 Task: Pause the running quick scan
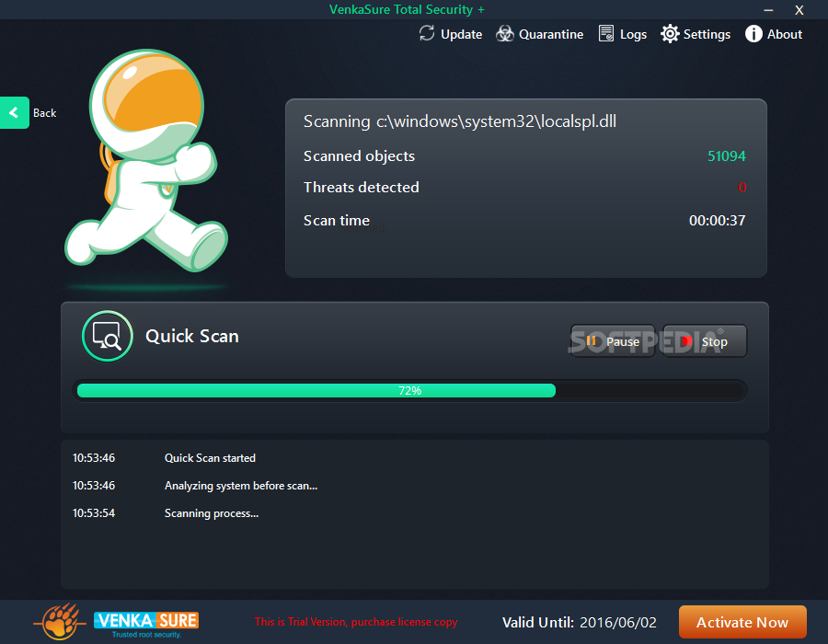613,341
